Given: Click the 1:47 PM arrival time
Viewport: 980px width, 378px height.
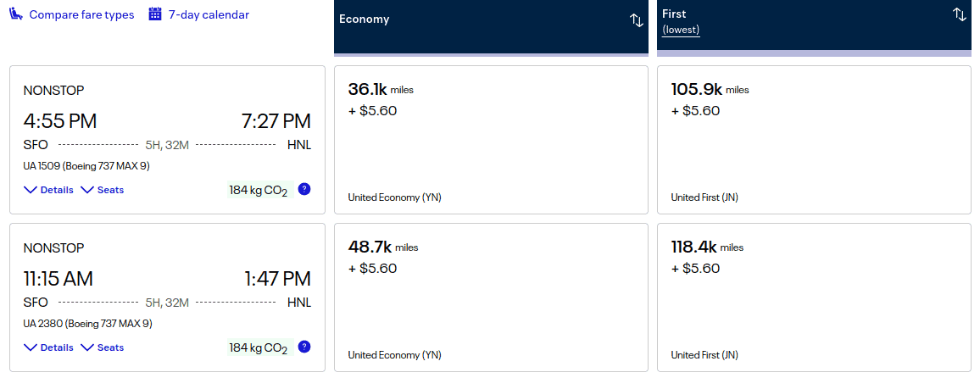Looking at the screenshot, I should tap(276, 279).
